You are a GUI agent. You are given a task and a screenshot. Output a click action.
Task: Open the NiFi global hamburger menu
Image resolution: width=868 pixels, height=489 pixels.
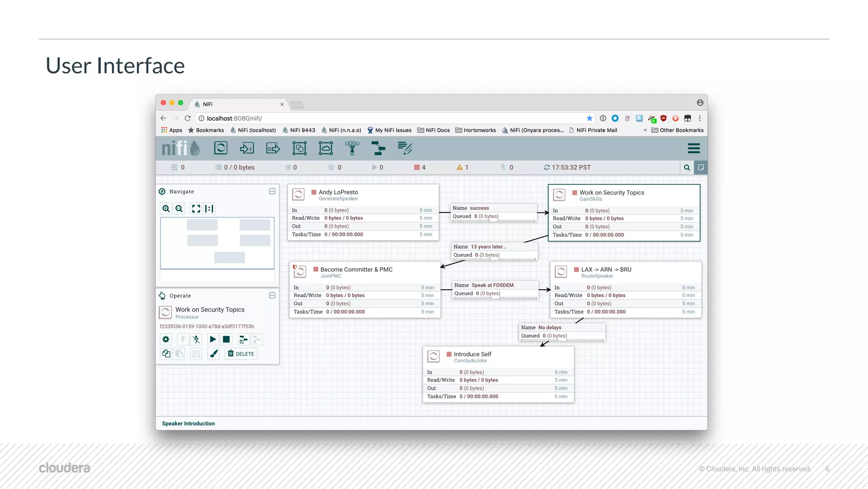tap(694, 148)
